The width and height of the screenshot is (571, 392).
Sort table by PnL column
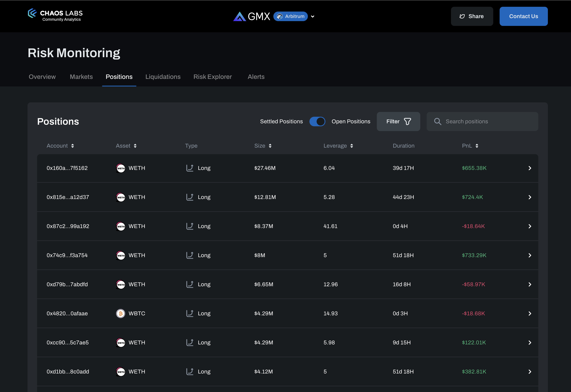(x=477, y=146)
